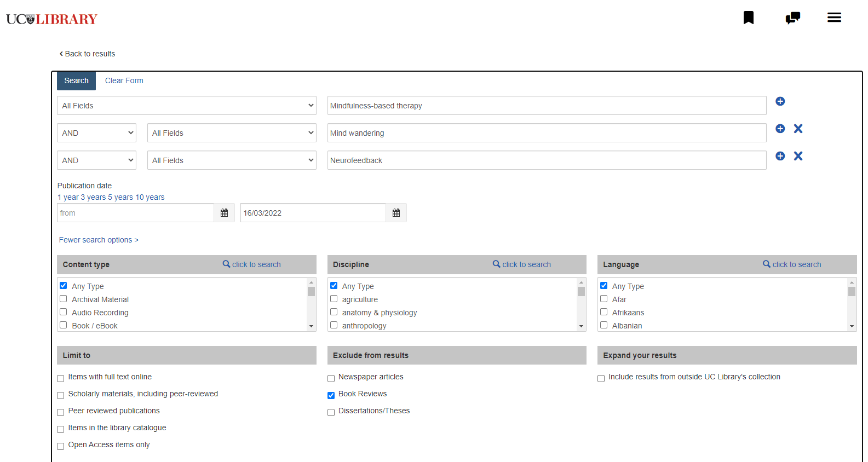
Task: Go back to results
Action: 88,54
